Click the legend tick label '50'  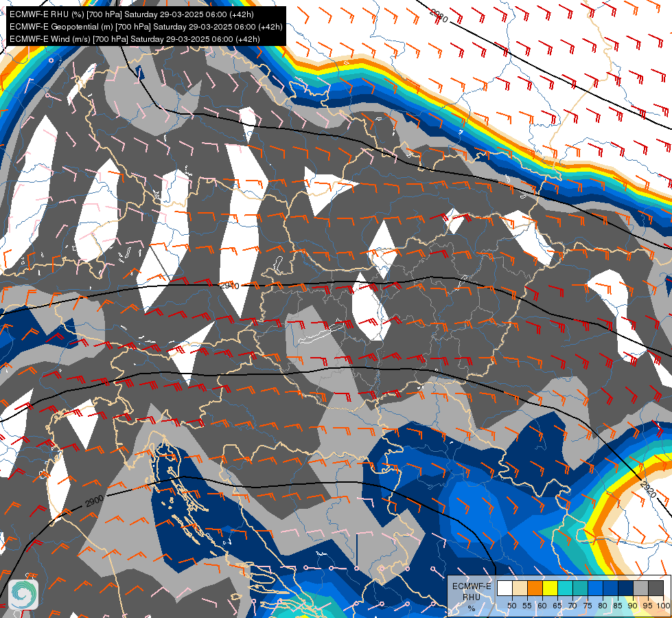point(511,606)
